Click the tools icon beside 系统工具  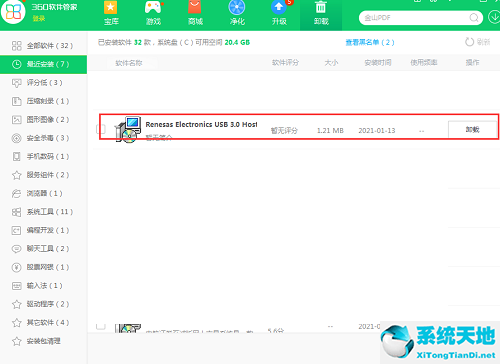point(16,212)
